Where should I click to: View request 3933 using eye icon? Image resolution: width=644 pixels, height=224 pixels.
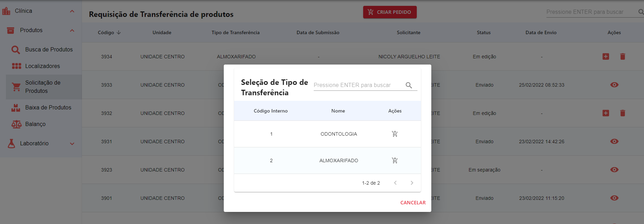(614, 85)
